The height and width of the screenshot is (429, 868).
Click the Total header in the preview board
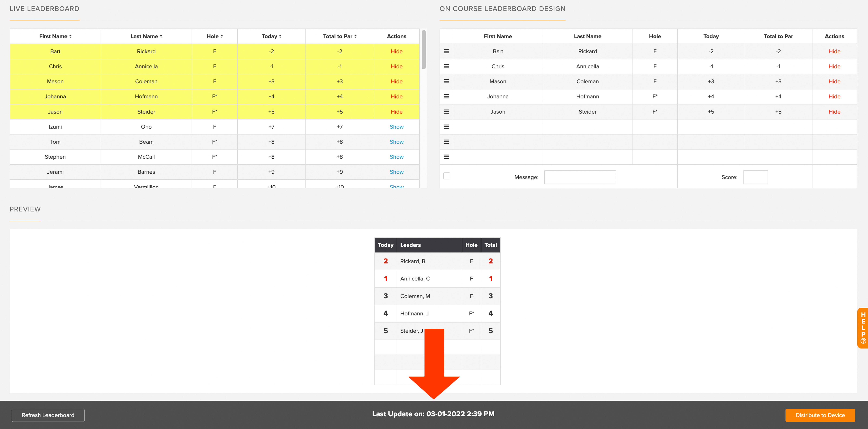491,245
